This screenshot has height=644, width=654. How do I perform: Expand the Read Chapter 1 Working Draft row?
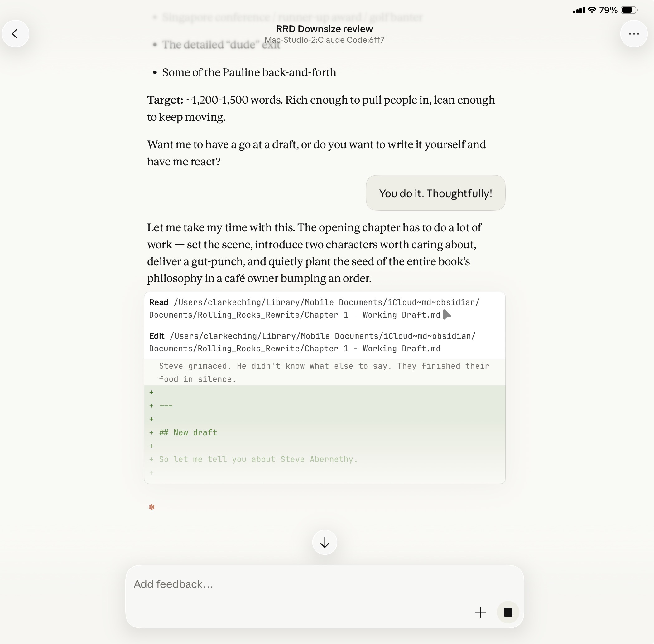tap(314, 309)
